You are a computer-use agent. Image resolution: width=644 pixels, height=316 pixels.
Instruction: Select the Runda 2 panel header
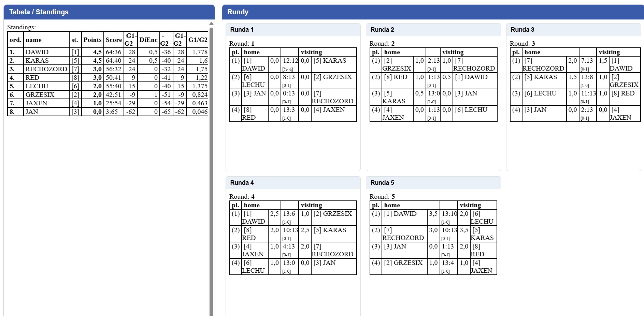(x=433, y=30)
